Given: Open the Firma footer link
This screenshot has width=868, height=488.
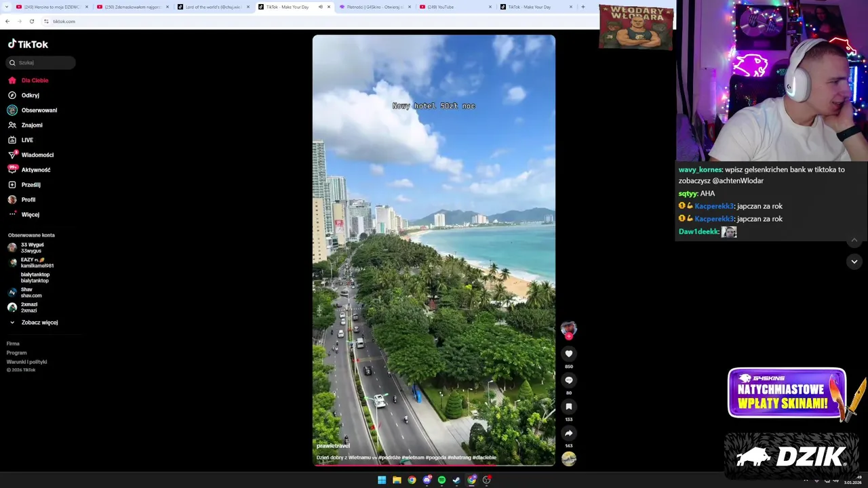Looking at the screenshot, I should click(13, 344).
